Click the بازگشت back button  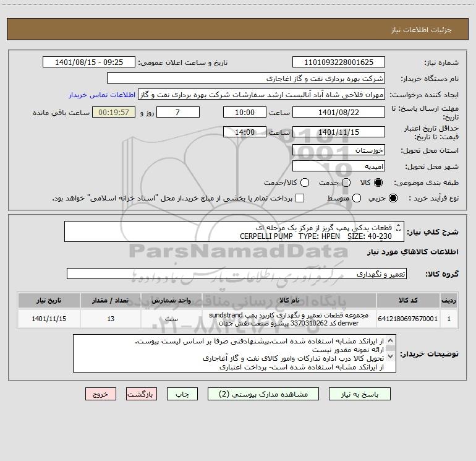(142, 394)
